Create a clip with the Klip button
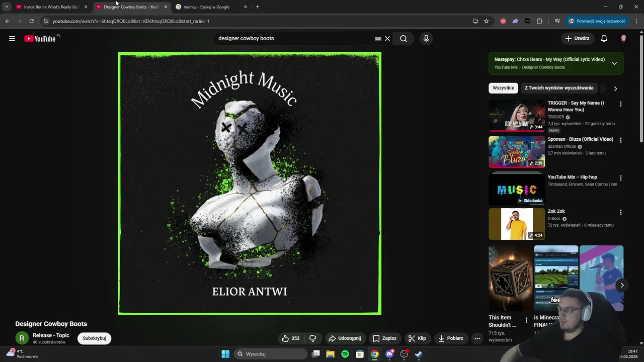Viewport: 644px width, 362px height. (417, 338)
